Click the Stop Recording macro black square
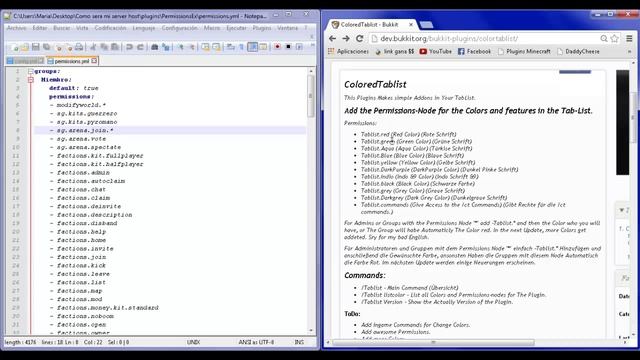This screenshot has height=360, width=640. (x=288, y=47)
